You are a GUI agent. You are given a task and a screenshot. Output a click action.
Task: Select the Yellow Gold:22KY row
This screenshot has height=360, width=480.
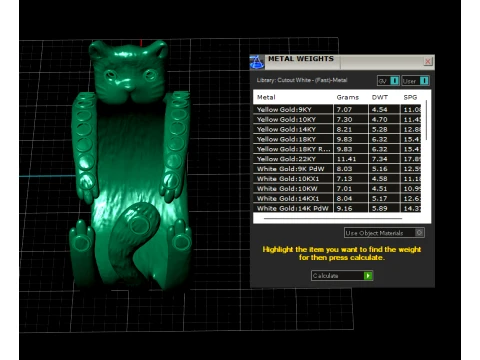pos(337,159)
